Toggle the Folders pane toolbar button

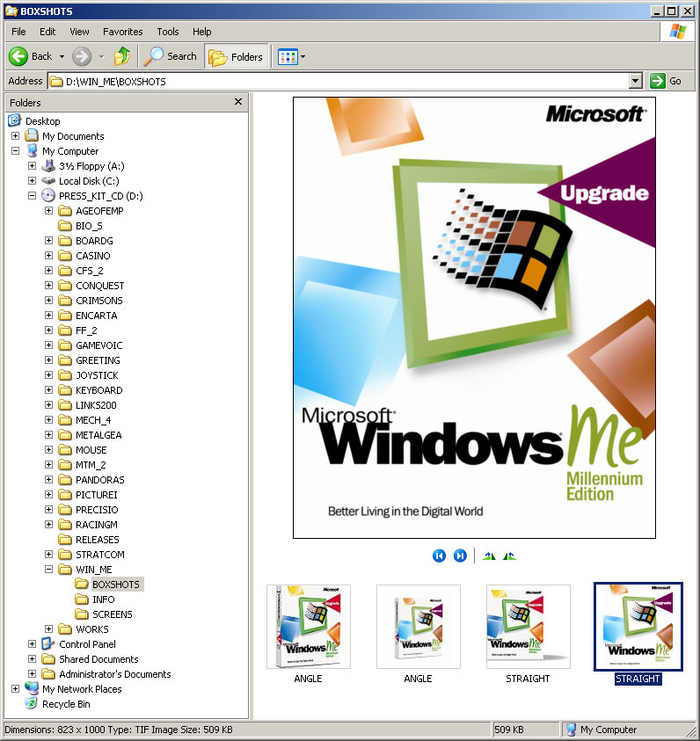(236, 56)
